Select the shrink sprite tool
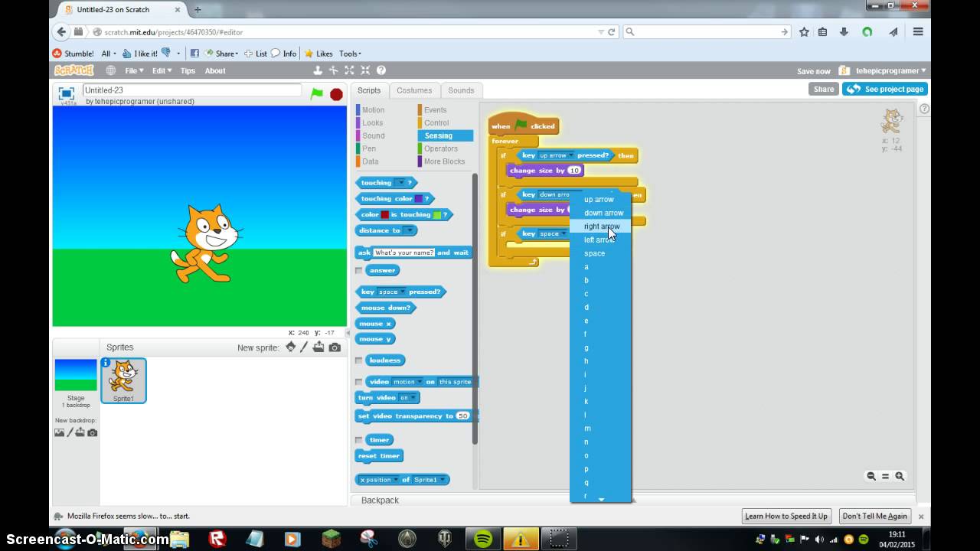This screenshot has height=551, width=980. point(365,70)
